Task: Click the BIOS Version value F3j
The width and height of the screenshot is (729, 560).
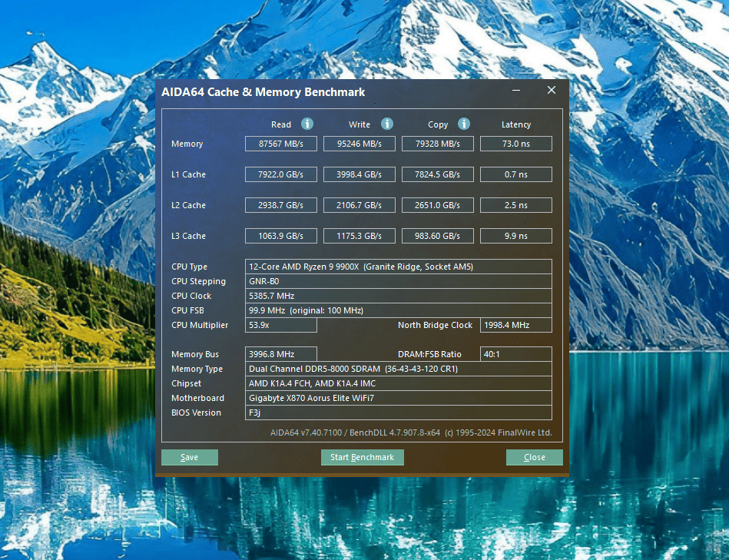Action: [399, 413]
